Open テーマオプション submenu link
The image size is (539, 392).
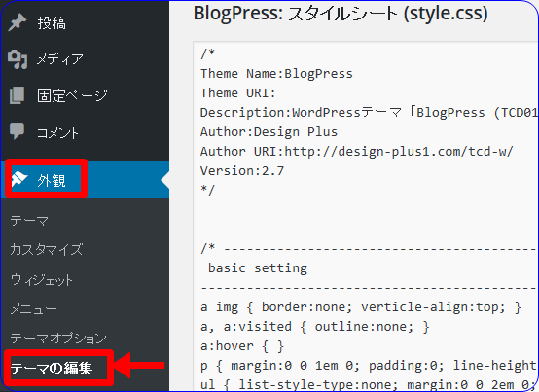coord(58,339)
